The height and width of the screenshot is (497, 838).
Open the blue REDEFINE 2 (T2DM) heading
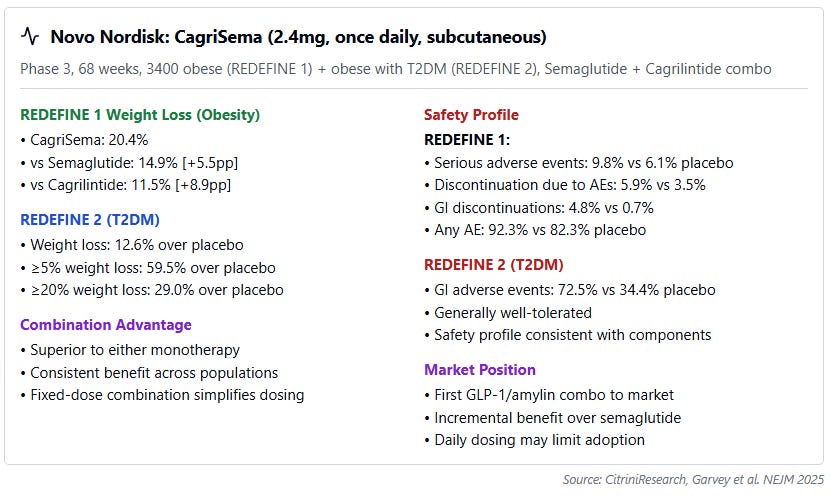[90, 220]
